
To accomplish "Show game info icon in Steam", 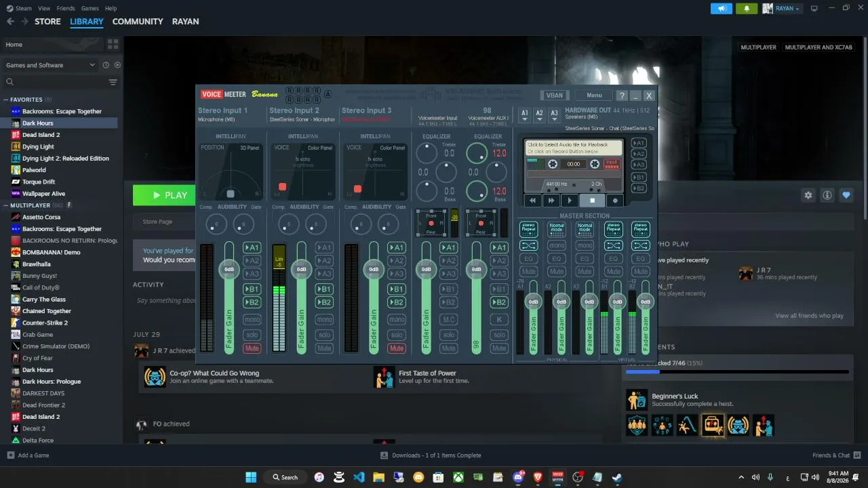I will 827,195.
